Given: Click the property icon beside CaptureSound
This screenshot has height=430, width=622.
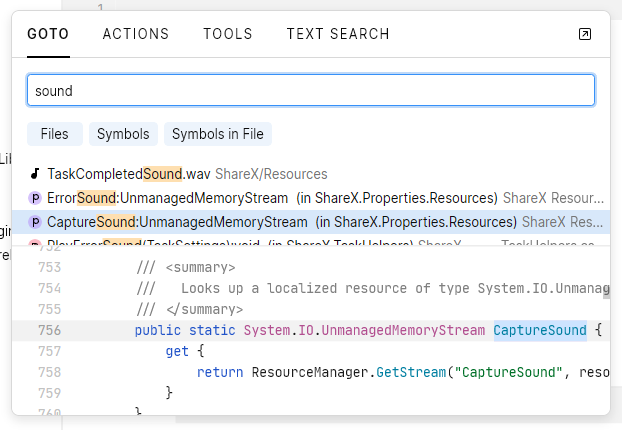Looking at the screenshot, I should pos(35,222).
